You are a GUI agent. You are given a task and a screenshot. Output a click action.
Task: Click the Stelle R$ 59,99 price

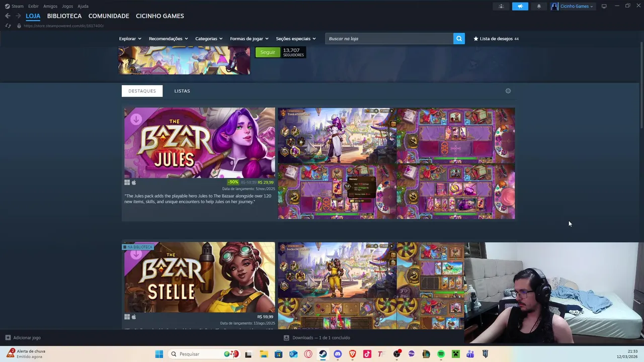[265, 317]
